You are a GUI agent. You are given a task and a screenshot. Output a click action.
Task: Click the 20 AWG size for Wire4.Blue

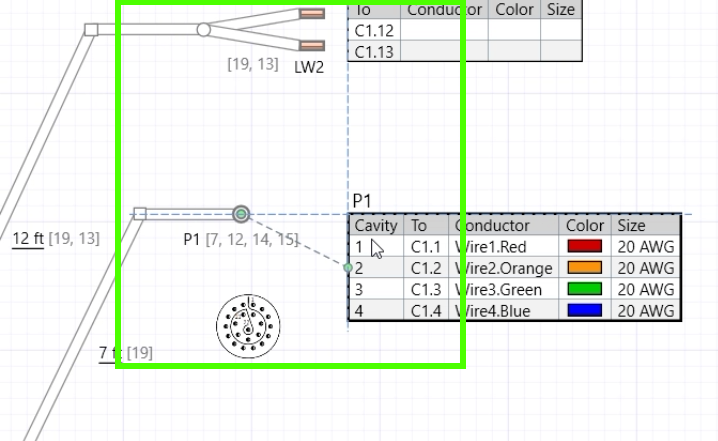click(x=646, y=311)
